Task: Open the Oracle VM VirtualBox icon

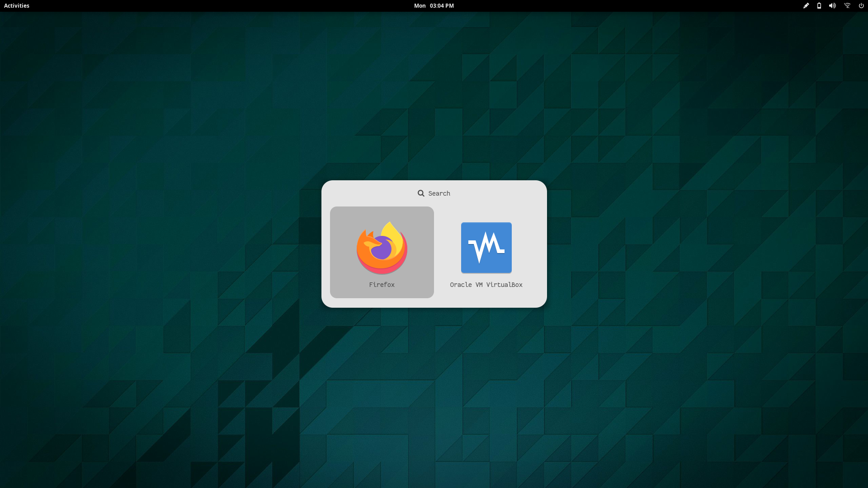Action: (486, 248)
